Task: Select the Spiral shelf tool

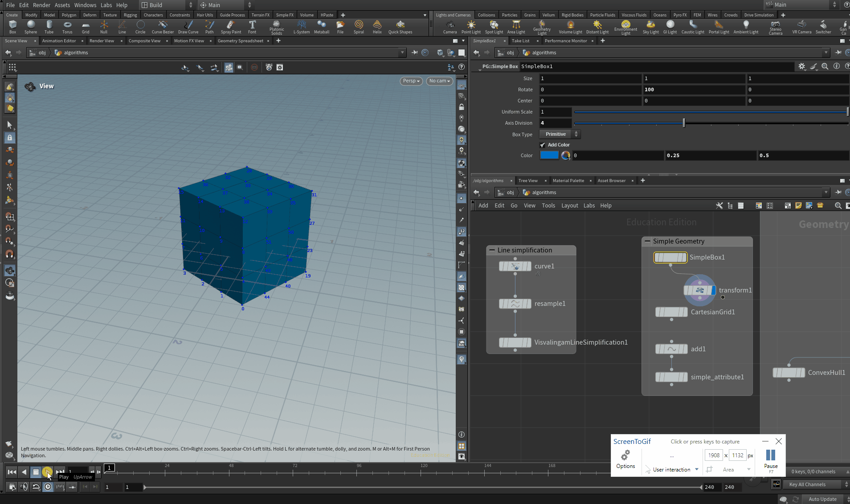Action: coord(359,26)
